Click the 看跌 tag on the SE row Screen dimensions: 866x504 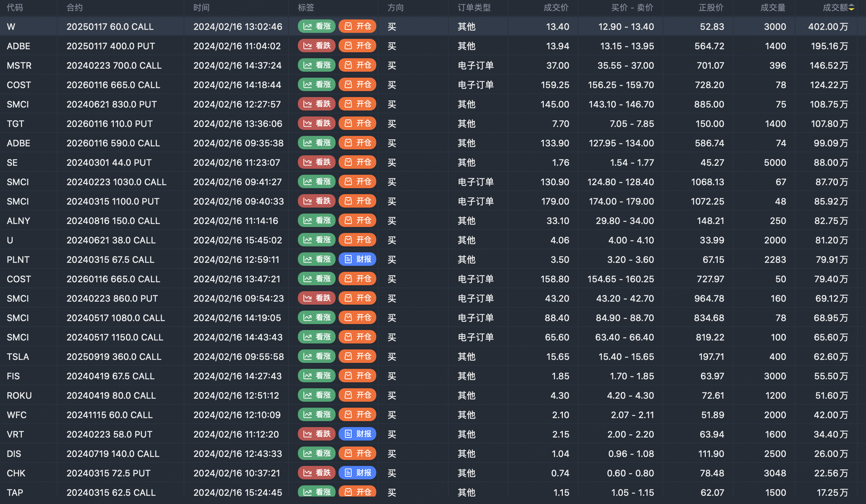click(317, 162)
